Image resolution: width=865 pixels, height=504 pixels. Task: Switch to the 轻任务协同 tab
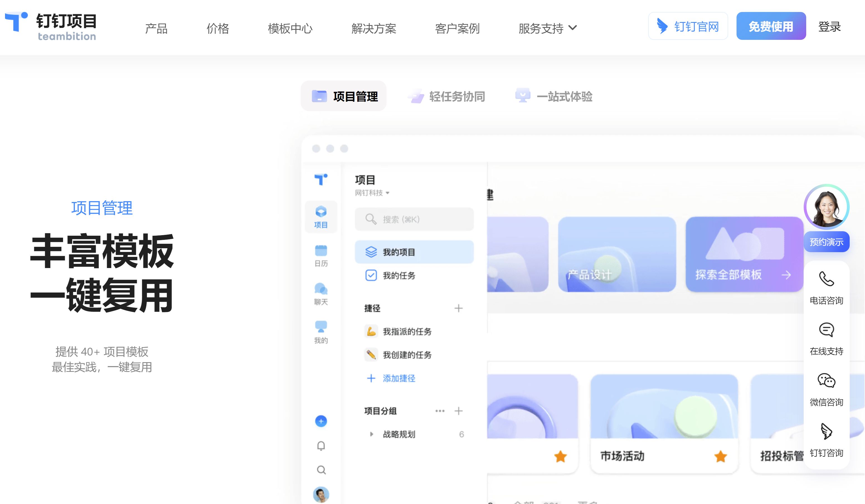(447, 96)
